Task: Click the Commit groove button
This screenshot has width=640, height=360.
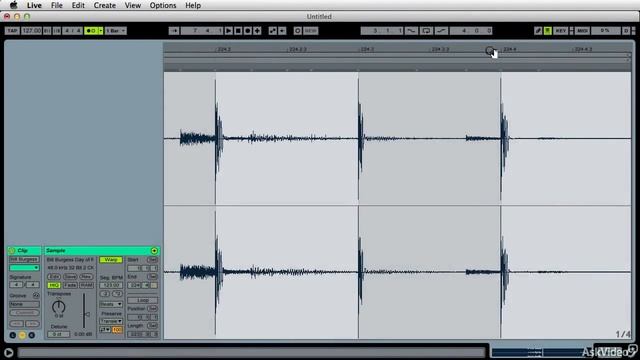Action: click(x=24, y=313)
